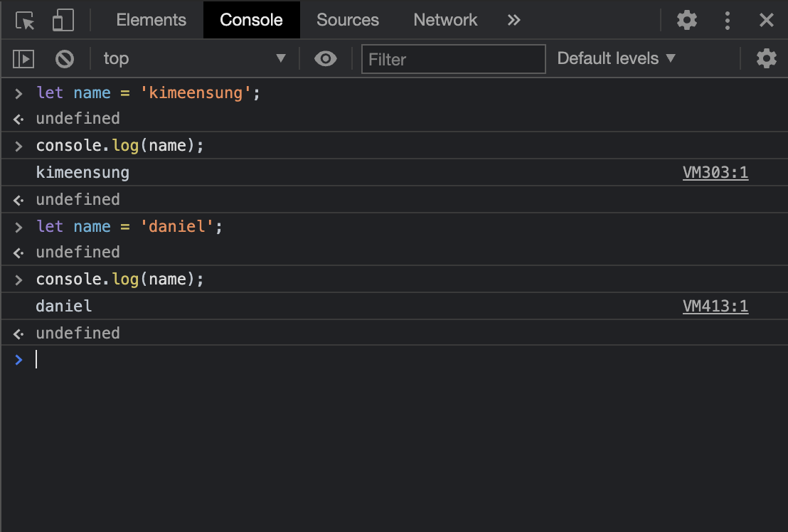Select the logged output text daniel

[64, 306]
